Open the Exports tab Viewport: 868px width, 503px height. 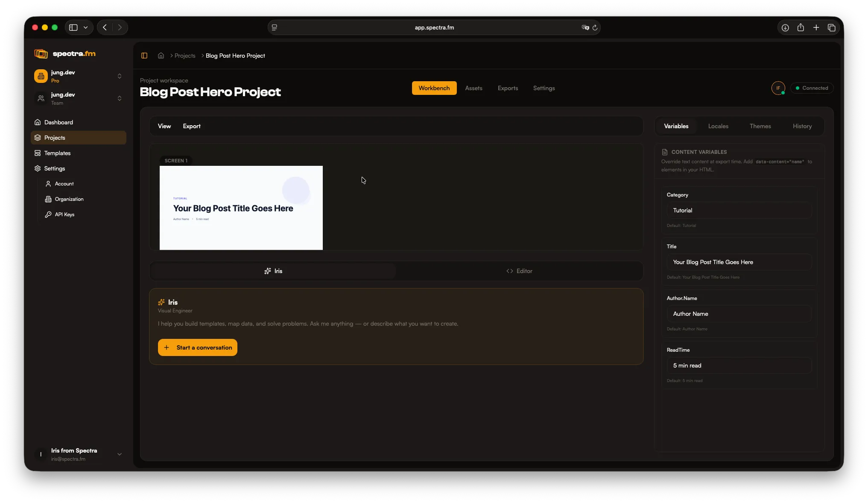[x=508, y=88]
